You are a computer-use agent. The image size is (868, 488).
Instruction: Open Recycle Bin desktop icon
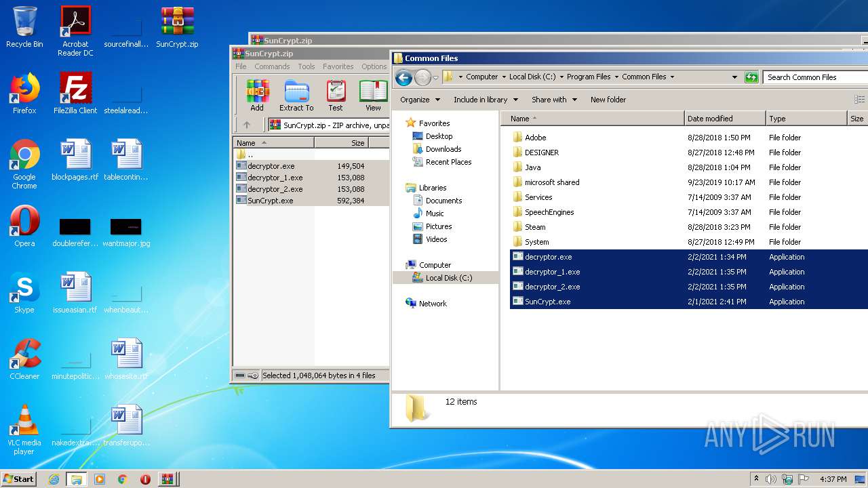24,28
